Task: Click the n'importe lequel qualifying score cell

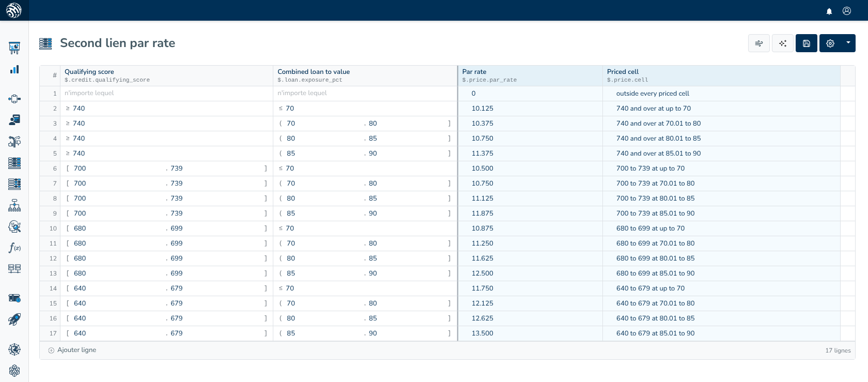Action: (166, 94)
